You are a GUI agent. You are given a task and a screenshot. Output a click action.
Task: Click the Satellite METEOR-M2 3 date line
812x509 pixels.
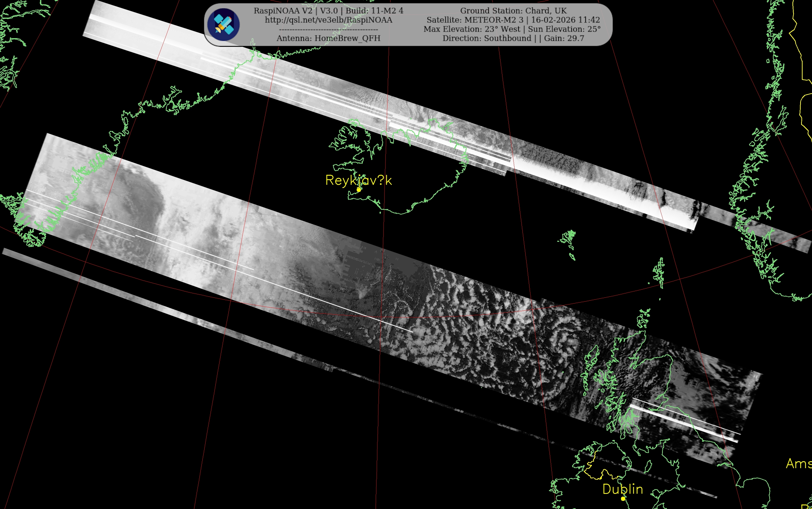[513, 20]
